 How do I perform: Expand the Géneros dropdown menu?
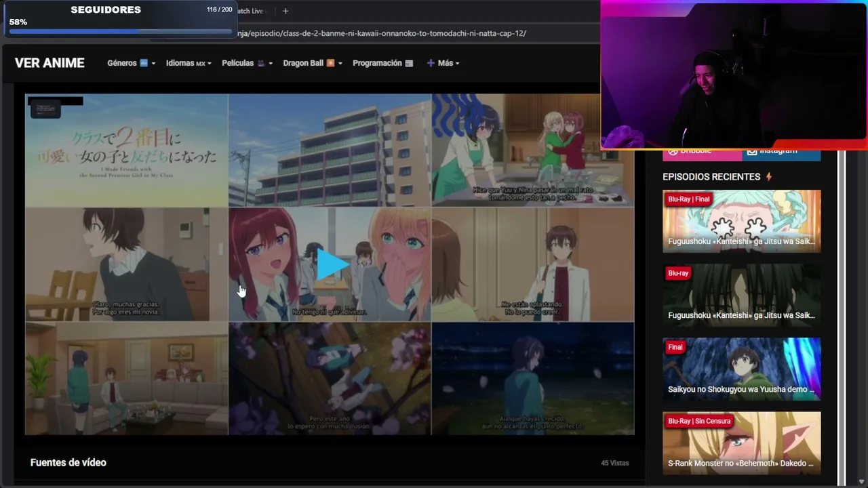click(x=131, y=63)
